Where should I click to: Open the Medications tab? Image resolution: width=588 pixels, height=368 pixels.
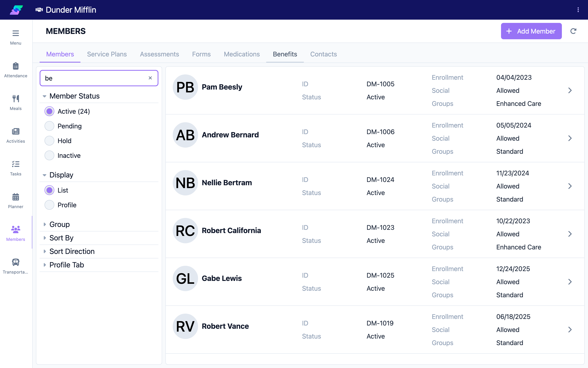242,54
